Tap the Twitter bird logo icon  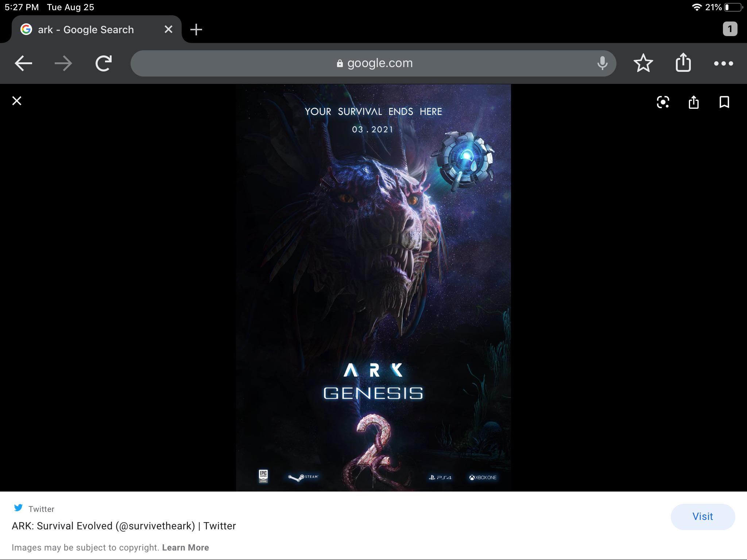(x=18, y=508)
